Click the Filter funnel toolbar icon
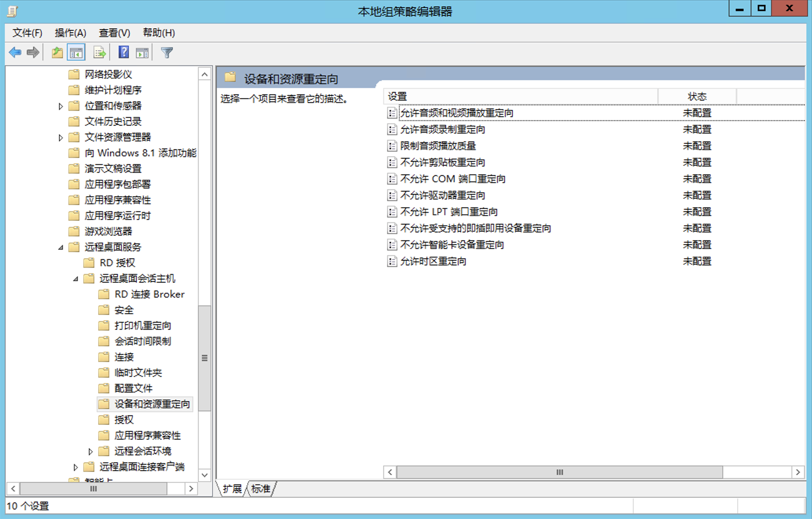 coord(167,52)
